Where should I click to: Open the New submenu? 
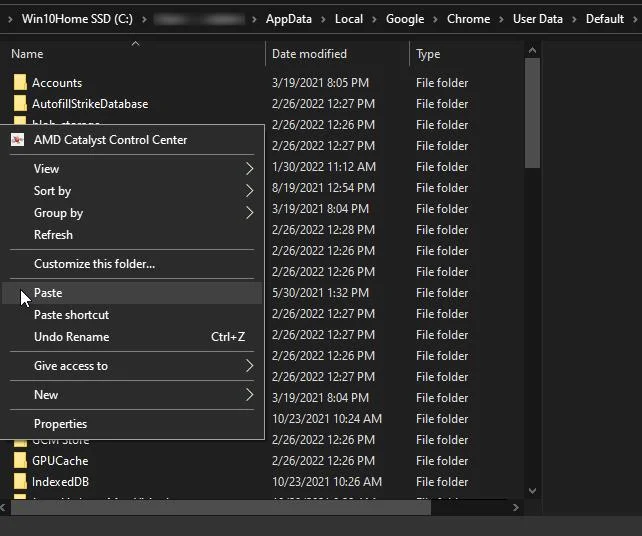point(132,395)
